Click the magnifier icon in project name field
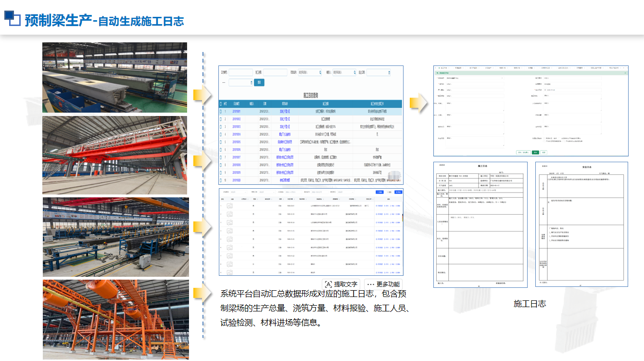Screen dimensions: 644x361 click(320, 72)
